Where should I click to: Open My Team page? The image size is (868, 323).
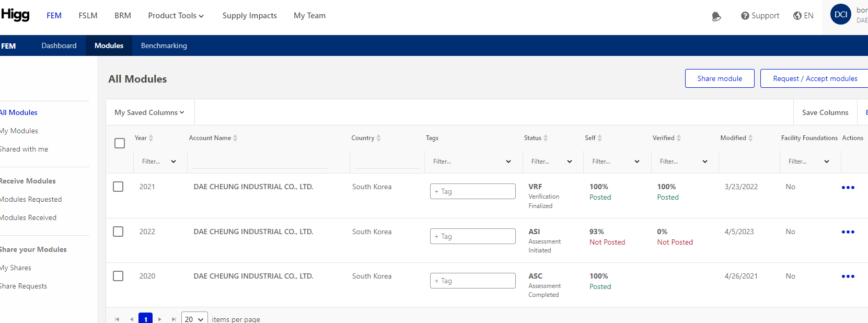(x=309, y=16)
